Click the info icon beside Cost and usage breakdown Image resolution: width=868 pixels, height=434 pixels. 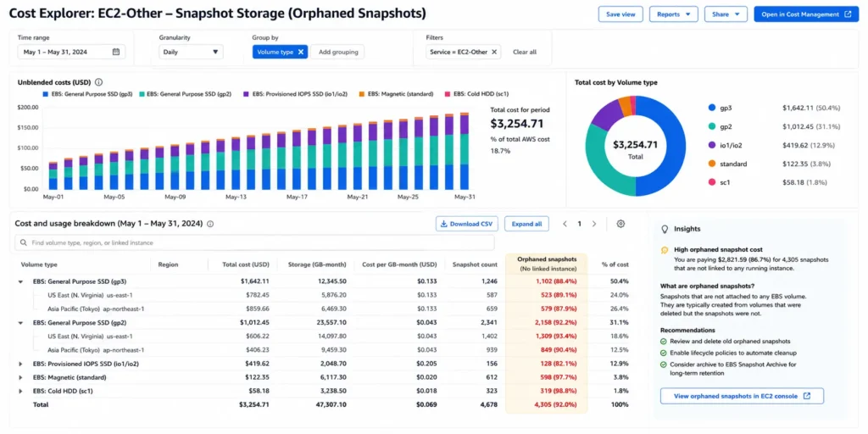click(x=210, y=224)
